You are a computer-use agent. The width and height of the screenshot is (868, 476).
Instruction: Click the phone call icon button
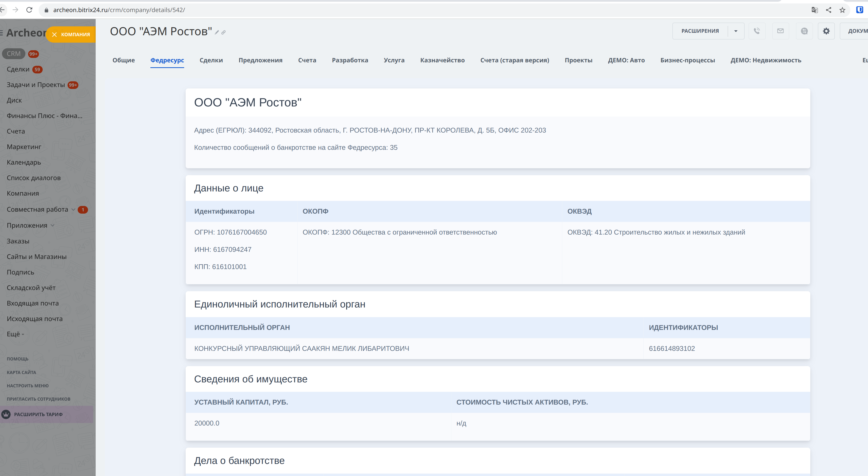tap(757, 31)
